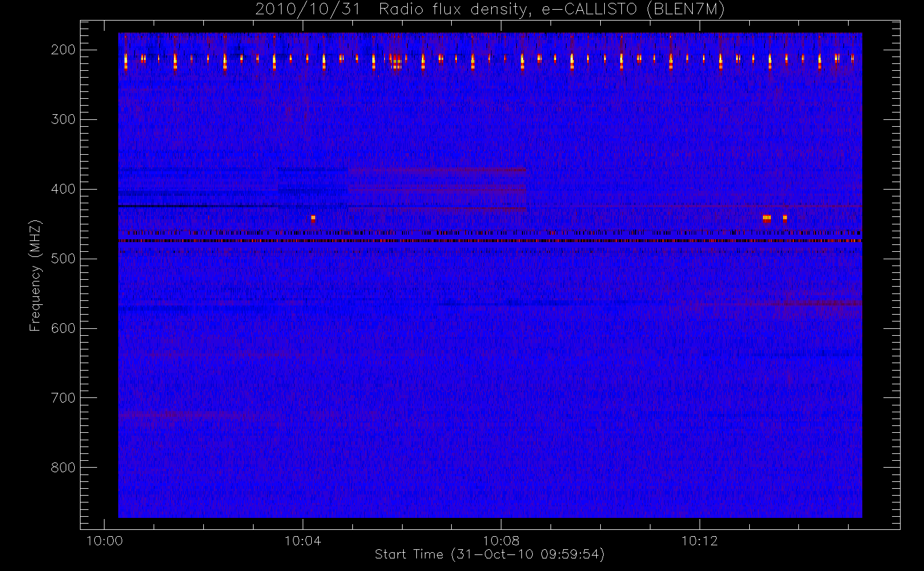Click the 800 frequency tick label
Image resolution: width=924 pixels, height=571 pixels.
tap(63, 468)
